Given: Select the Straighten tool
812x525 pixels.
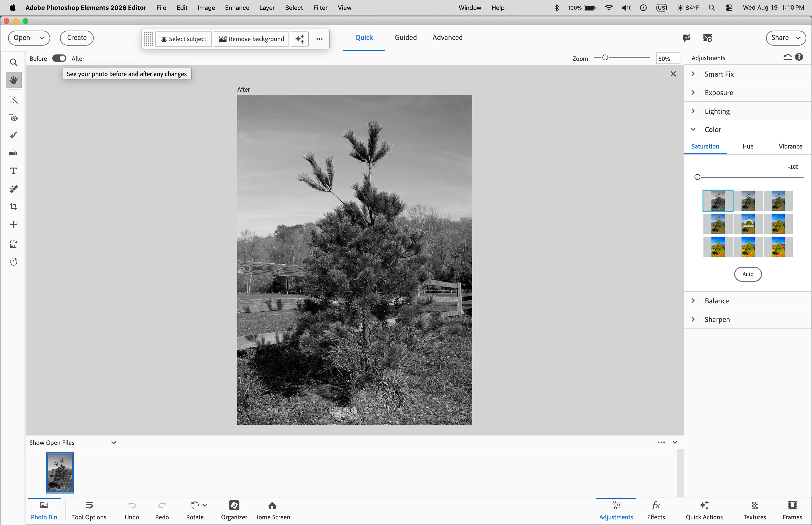Looking at the screenshot, I should click(x=14, y=153).
